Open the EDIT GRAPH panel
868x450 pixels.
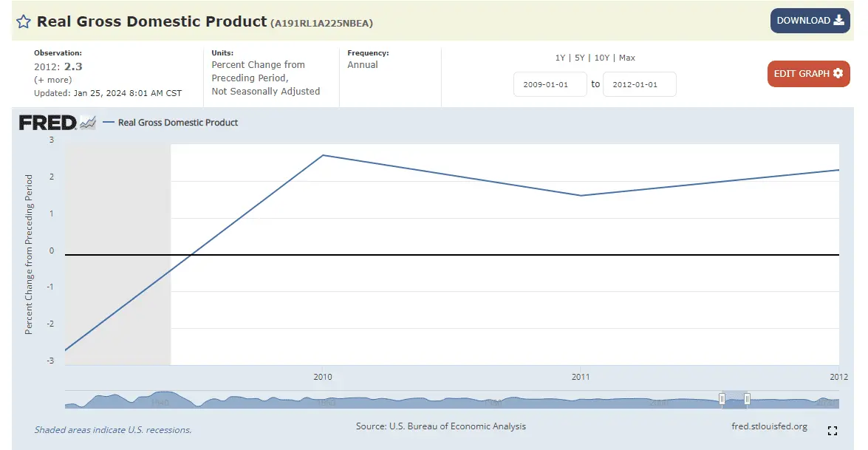point(808,74)
